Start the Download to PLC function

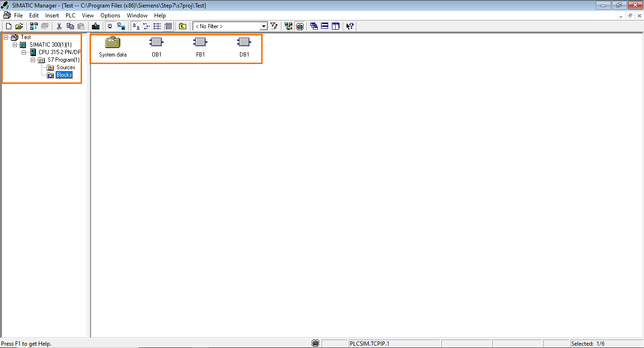(96, 26)
